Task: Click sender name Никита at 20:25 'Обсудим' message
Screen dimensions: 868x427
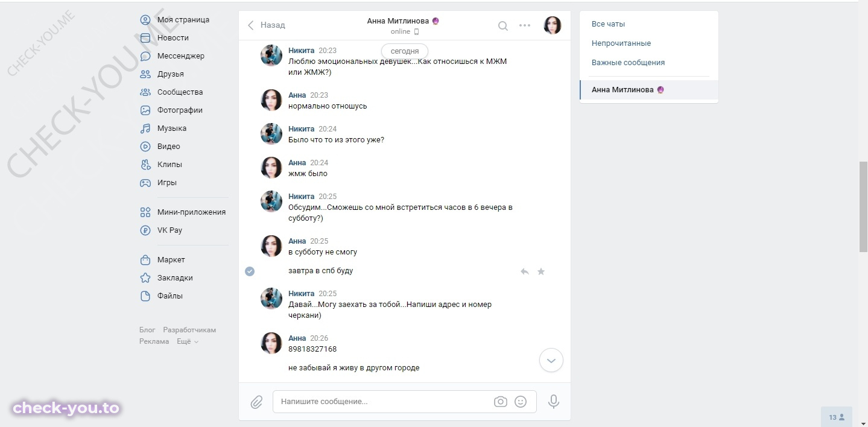Action: point(302,197)
